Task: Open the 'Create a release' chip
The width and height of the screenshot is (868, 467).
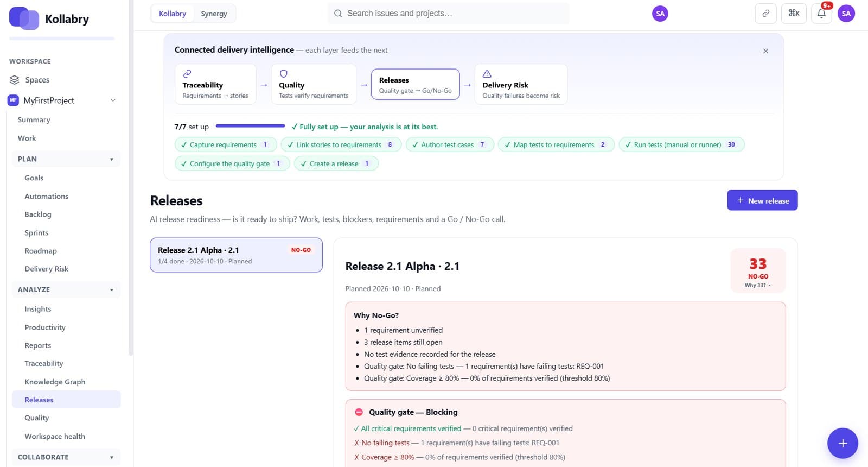Action: click(336, 163)
